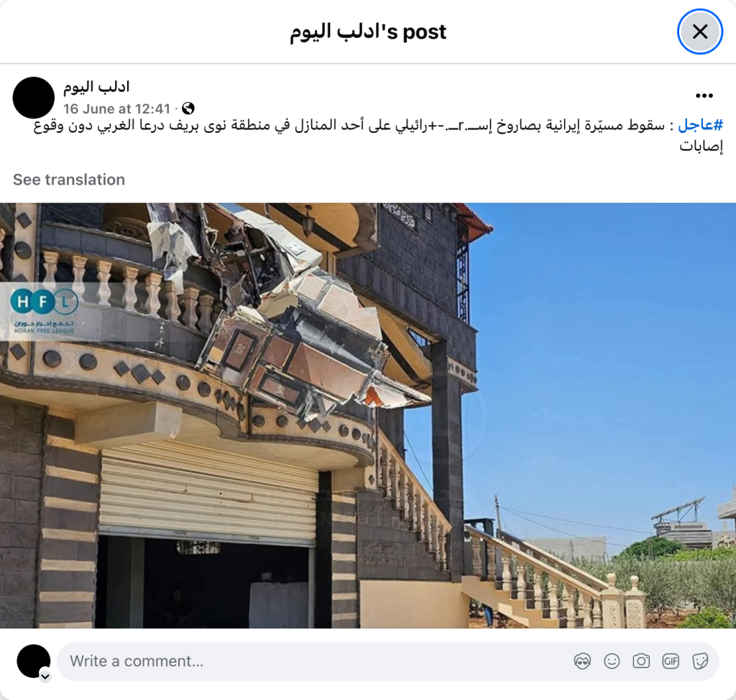Click the 16 June at 12:41 timestamp
The height and width of the screenshot is (700, 736).
click(117, 109)
